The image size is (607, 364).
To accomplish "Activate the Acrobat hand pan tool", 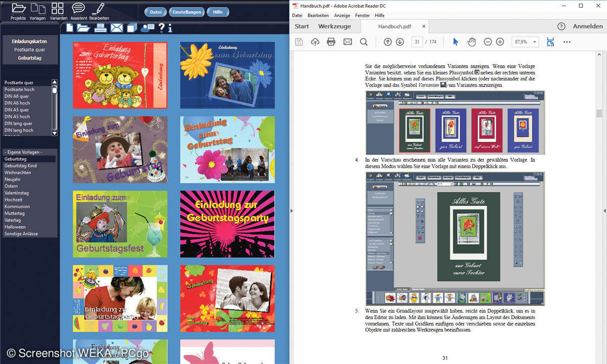I will click(x=471, y=42).
